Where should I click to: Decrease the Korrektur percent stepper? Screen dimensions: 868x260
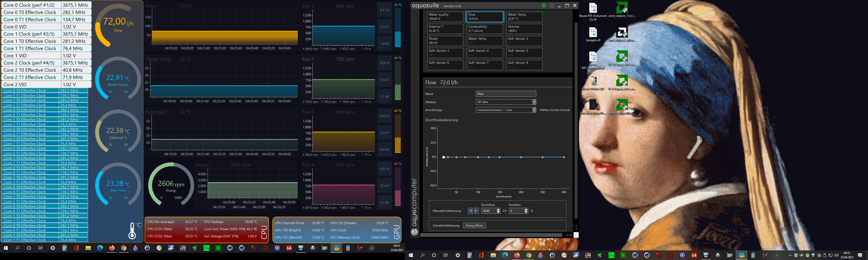pyautogui.click(x=526, y=212)
